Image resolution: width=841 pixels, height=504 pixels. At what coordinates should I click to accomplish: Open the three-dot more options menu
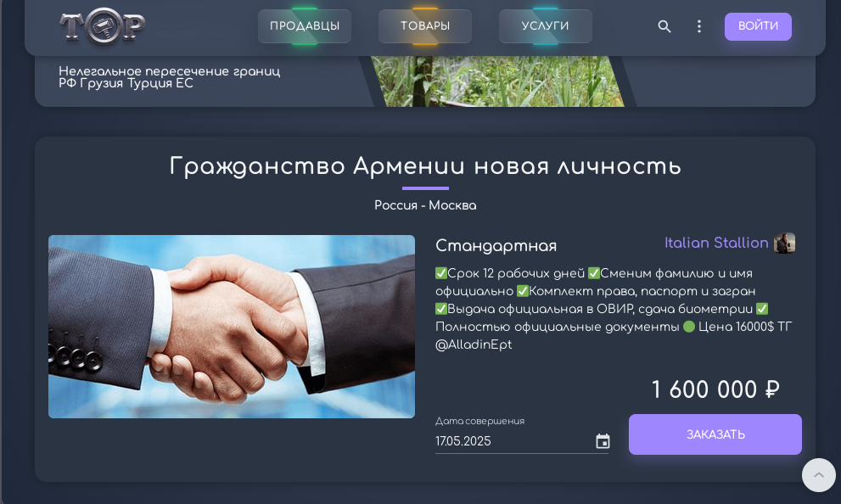click(x=699, y=26)
